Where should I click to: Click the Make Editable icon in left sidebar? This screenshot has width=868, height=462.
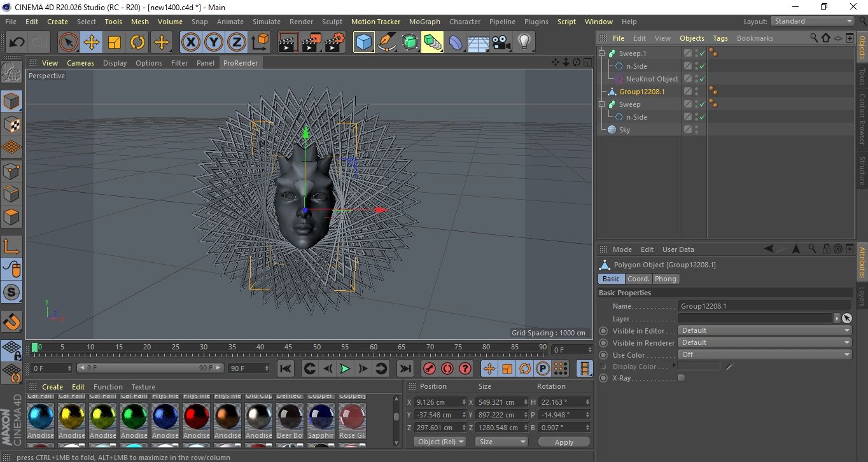(11, 73)
